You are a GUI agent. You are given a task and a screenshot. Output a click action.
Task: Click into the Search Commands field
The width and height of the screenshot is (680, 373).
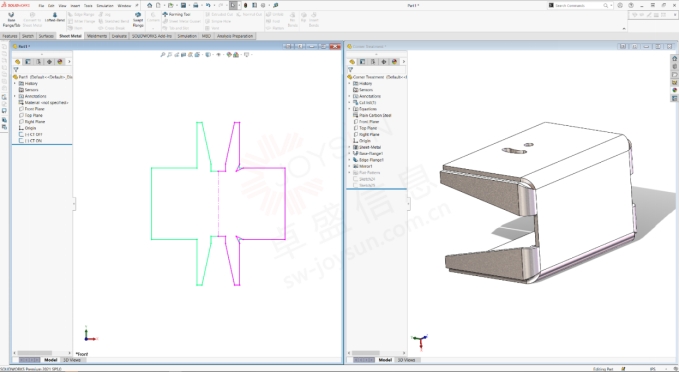(579, 5)
